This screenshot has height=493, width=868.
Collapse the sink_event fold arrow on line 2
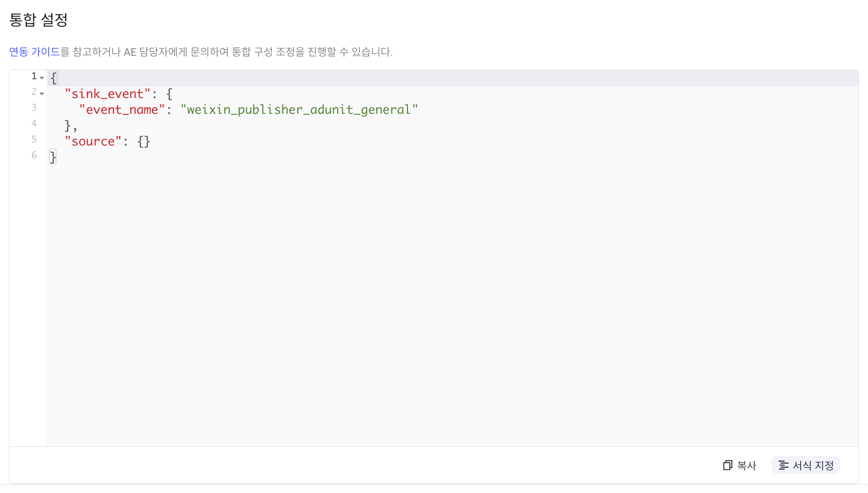coord(42,93)
